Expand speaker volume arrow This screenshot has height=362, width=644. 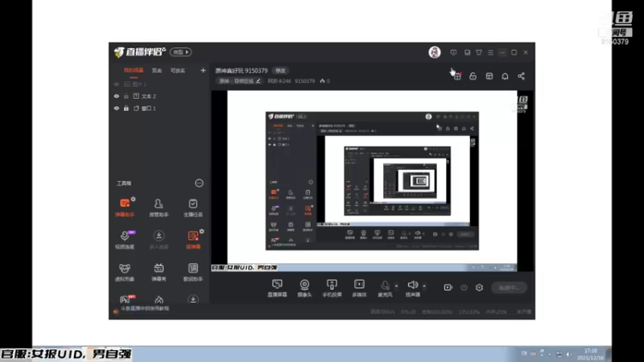pos(424,286)
